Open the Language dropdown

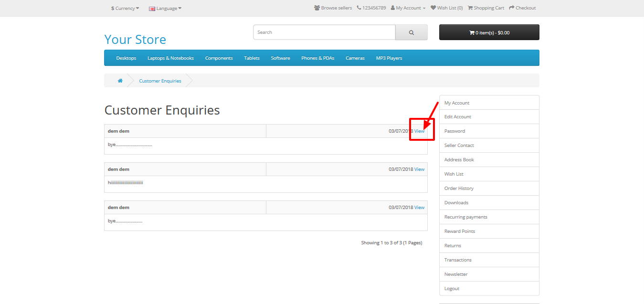165,8
